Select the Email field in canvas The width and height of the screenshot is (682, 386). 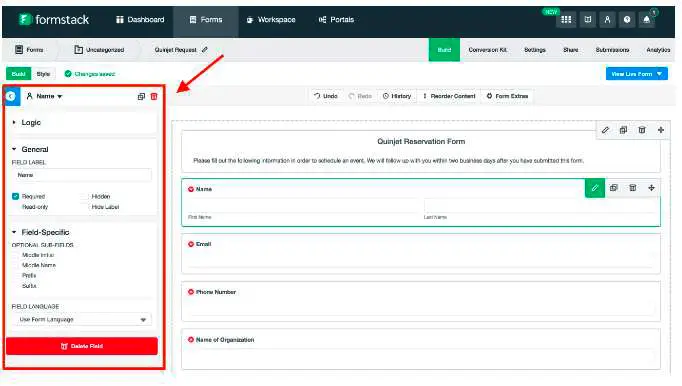pos(421,254)
